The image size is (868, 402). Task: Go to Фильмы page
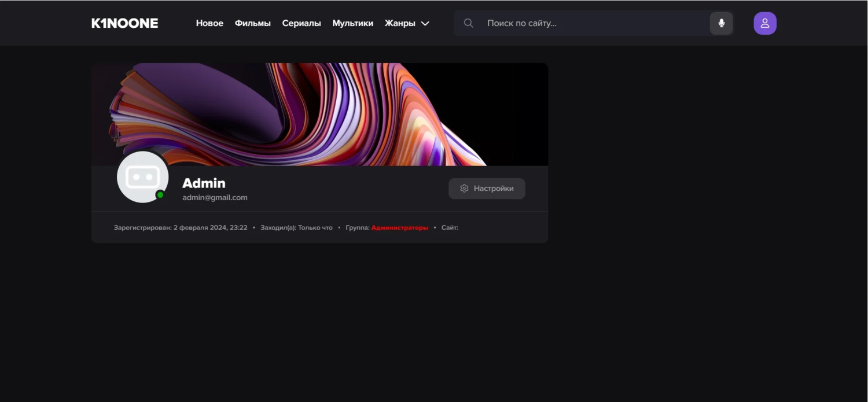pyautogui.click(x=253, y=23)
